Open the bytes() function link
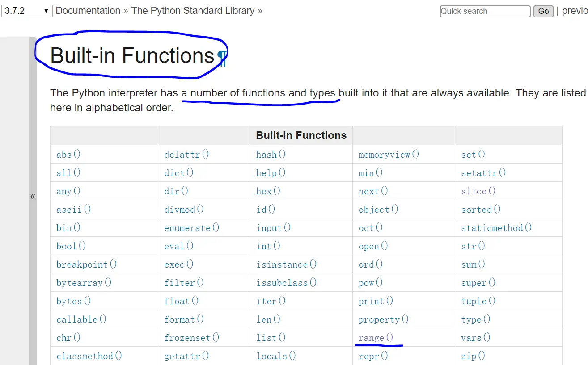Screen dimensions: 588x365 tap(74, 301)
